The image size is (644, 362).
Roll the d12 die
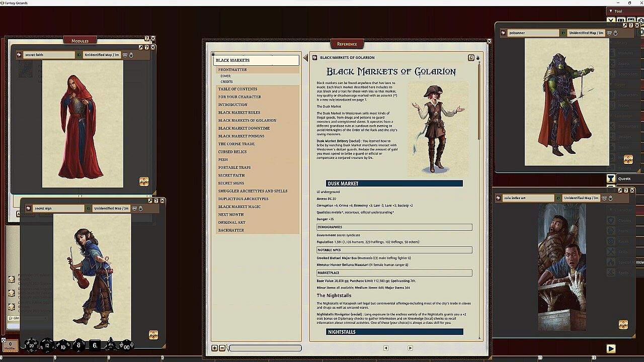[x=47, y=345]
